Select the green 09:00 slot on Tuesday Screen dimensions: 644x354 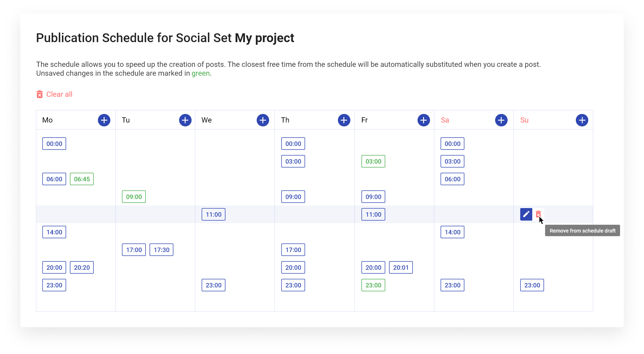coord(134,197)
